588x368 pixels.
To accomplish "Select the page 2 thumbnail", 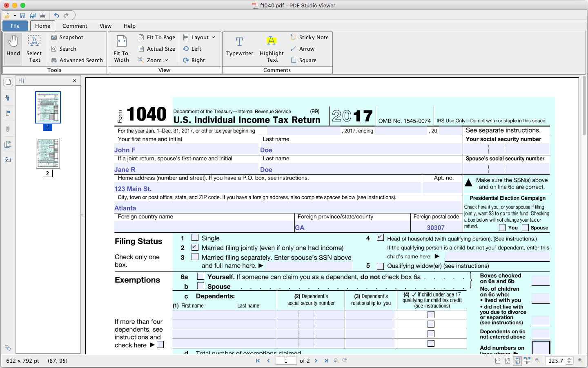I will tap(48, 153).
